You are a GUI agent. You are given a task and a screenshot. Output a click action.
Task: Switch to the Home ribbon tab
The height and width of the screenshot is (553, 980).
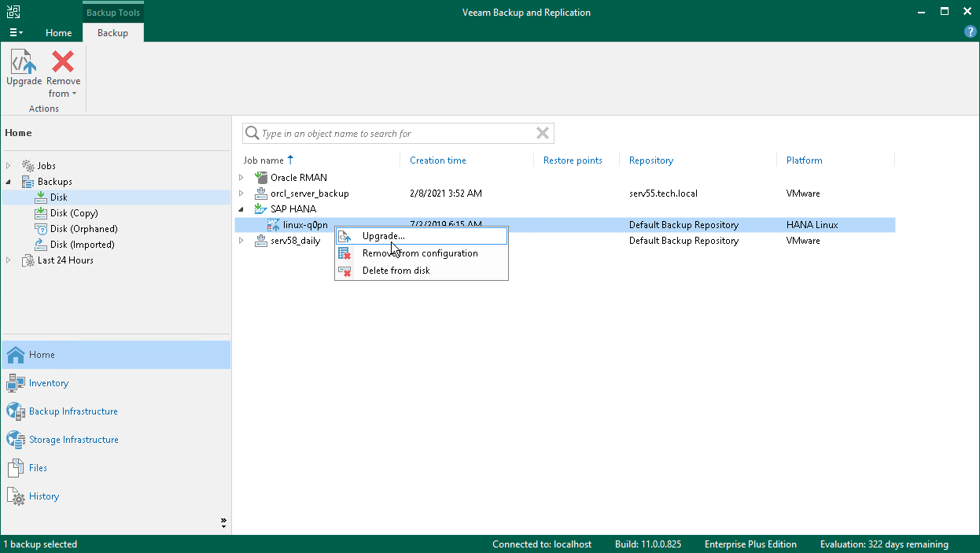tap(58, 33)
